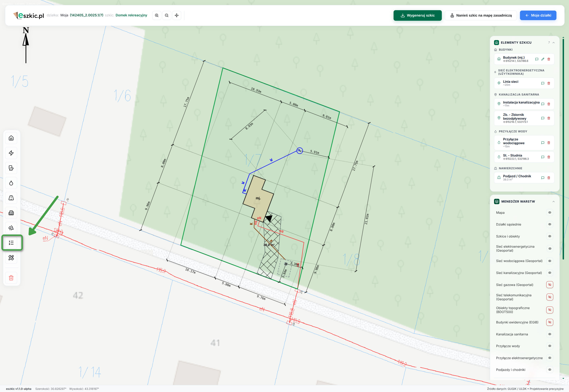Select the toilet sewage tool

coord(11,168)
